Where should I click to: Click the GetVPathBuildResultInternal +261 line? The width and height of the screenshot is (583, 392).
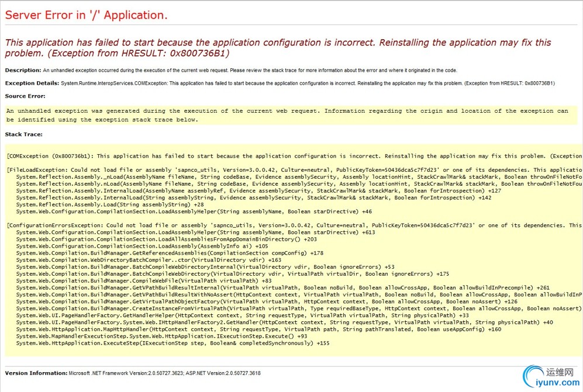(x=282, y=287)
